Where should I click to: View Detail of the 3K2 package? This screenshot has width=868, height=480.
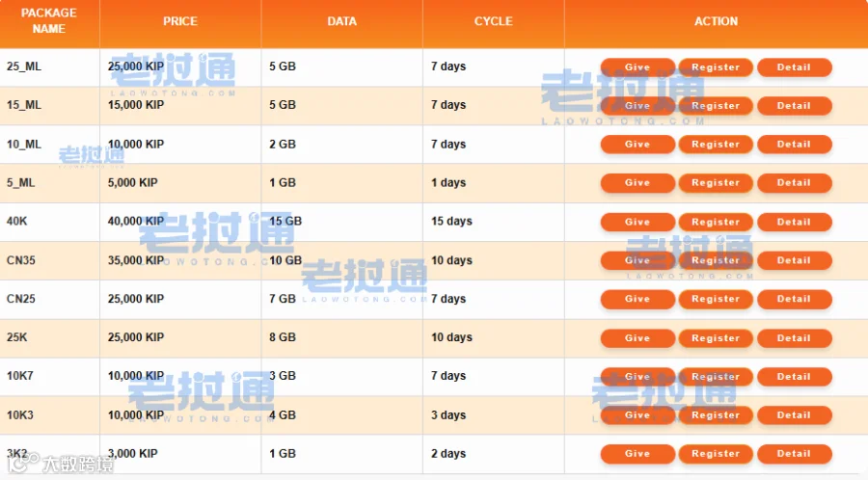[x=794, y=454]
